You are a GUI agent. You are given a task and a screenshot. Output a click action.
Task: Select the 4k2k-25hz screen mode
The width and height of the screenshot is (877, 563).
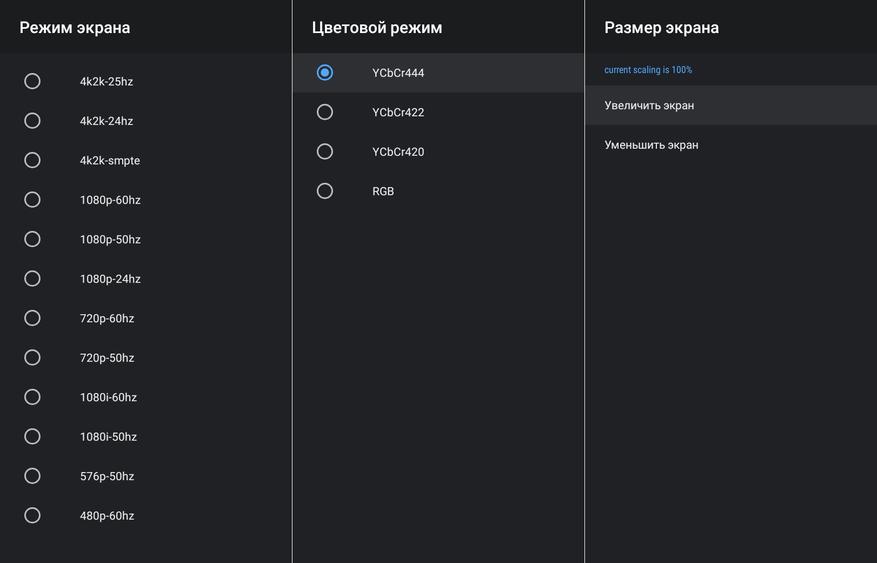[33, 81]
